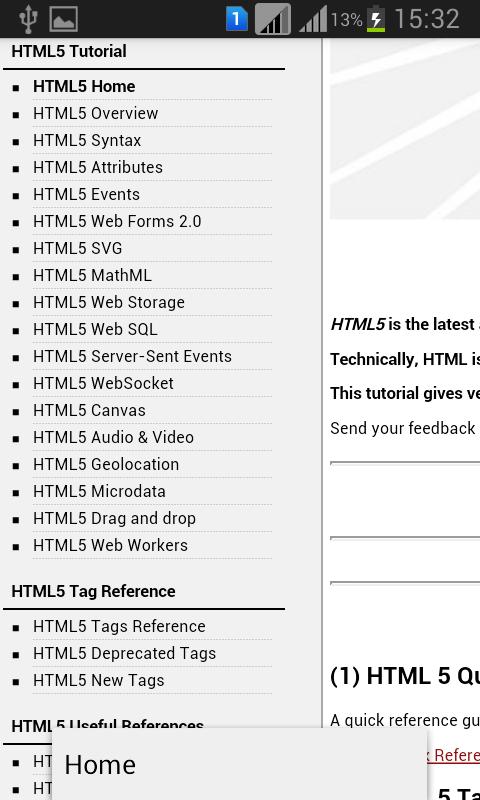Screen dimensions: 480x800
Task: Open the HTML5 Home link
Action: pos(84,86)
